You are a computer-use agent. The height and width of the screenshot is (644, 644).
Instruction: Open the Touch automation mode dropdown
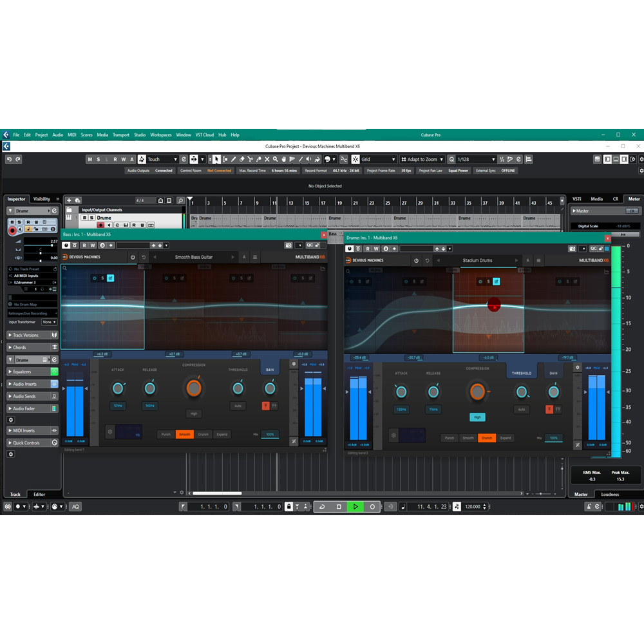point(162,159)
